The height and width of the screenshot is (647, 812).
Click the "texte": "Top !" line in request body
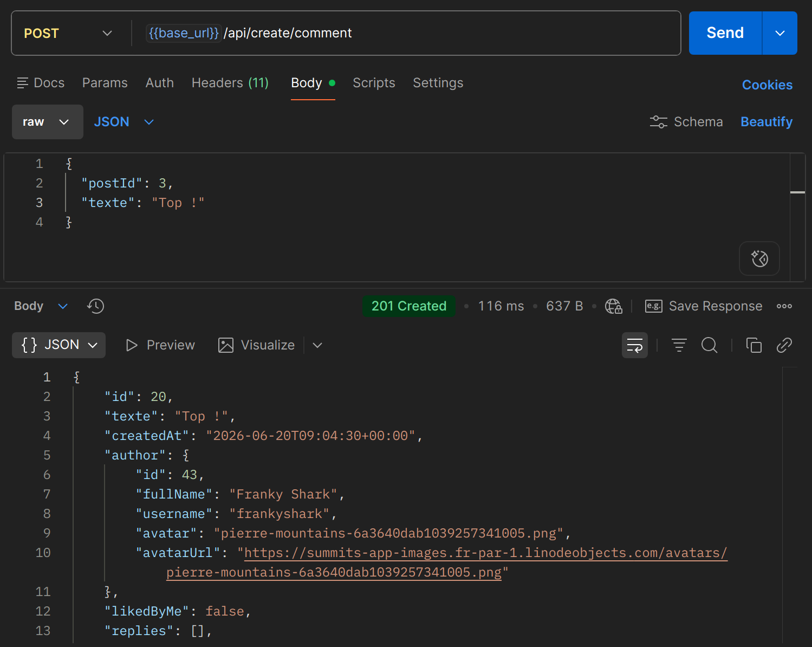[143, 203]
